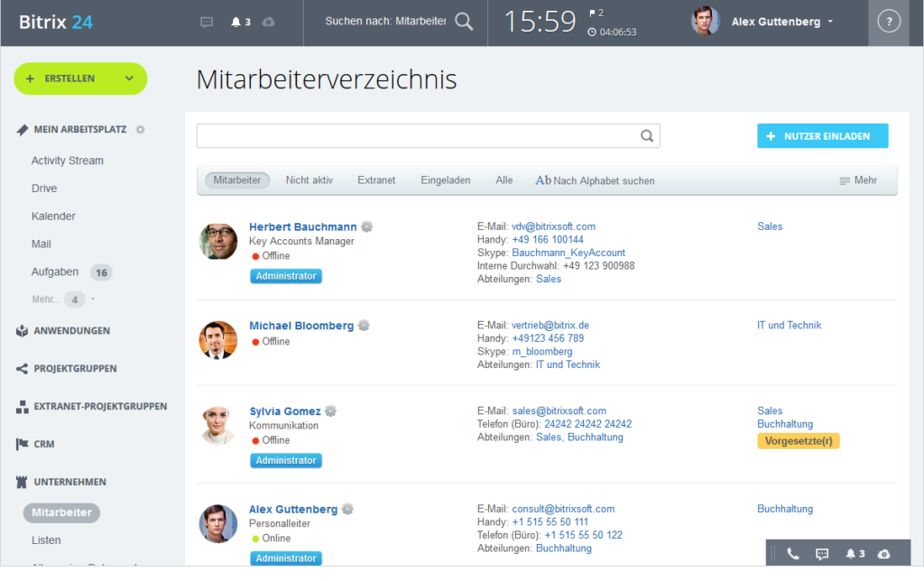Click Alex Guttenberg's header avatar
The width and height of the screenshot is (924, 581).
pos(705,22)
